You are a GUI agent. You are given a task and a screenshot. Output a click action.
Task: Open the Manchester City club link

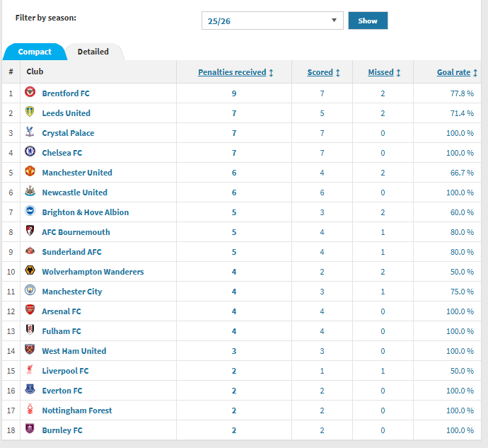point(72,292)
